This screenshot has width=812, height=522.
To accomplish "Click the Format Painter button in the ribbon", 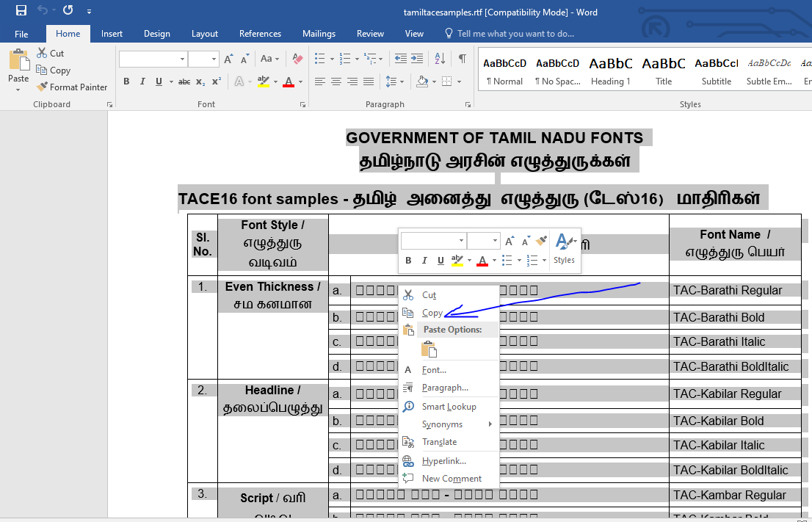I will (72, 87).
